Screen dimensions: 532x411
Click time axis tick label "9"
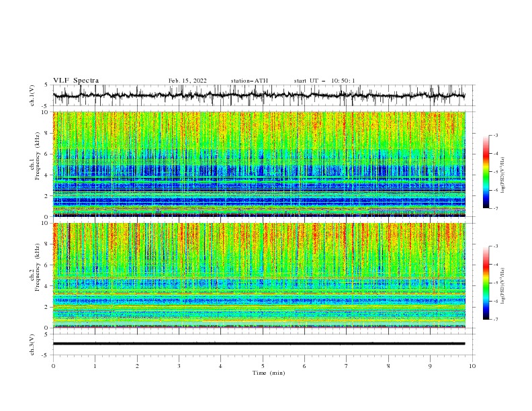point(430,366)
